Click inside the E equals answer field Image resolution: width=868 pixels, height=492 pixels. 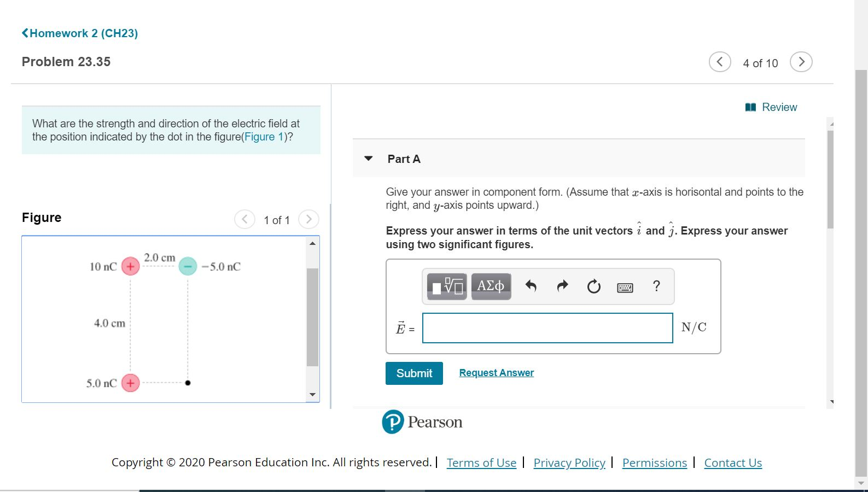[x=547, y=328]
